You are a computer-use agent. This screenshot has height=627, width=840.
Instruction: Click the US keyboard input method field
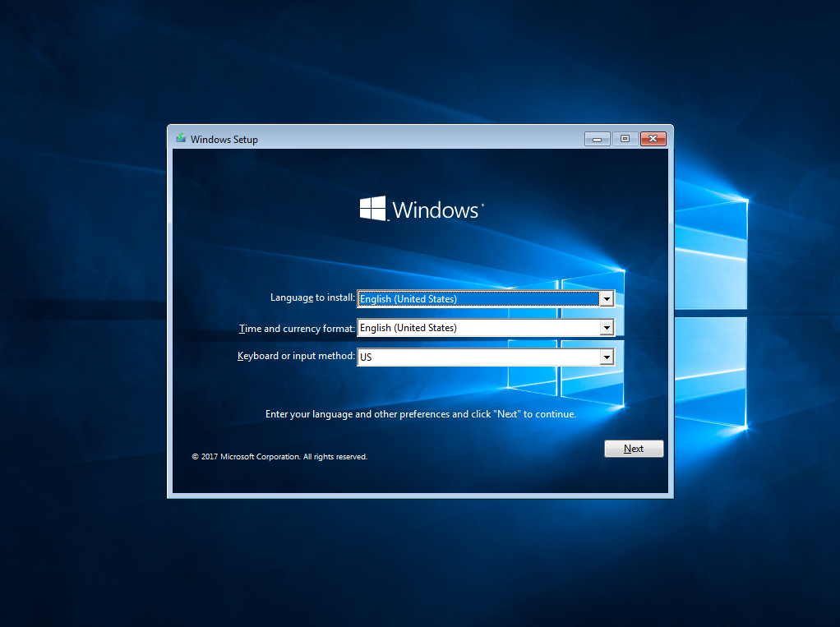pyautogui.click(x=486, y=357)
